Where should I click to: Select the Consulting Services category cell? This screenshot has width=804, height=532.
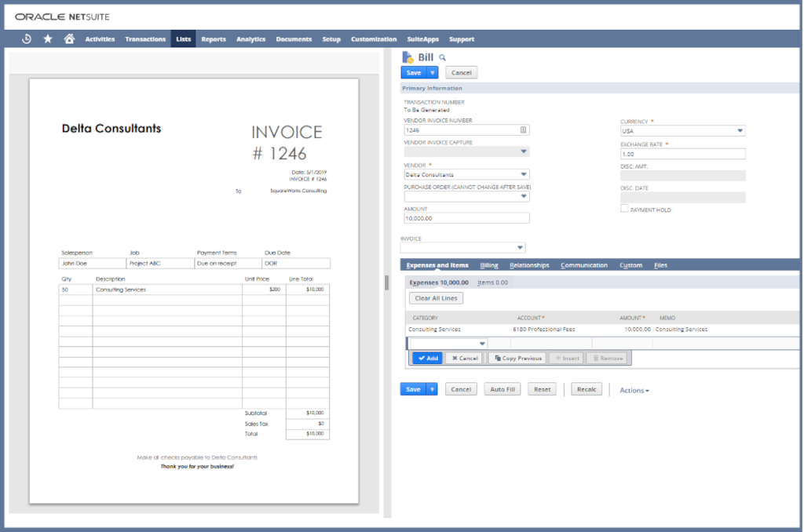[x=434, y=330]
